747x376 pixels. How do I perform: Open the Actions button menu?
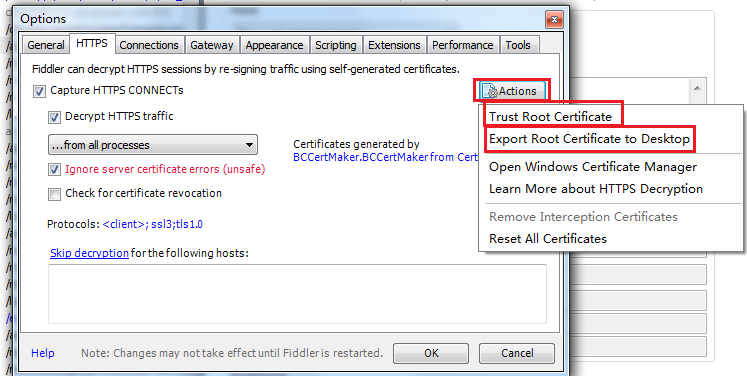[511, 91]
